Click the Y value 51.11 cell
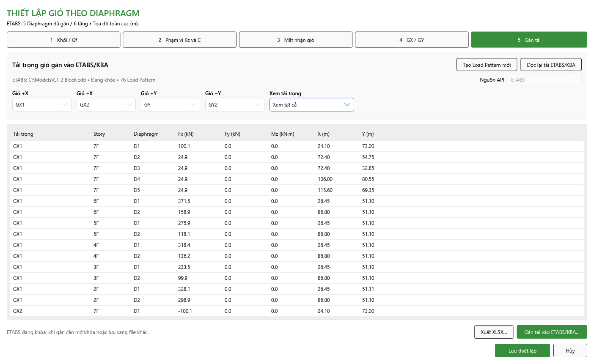594x364 pixels. [x=368, y=289]
